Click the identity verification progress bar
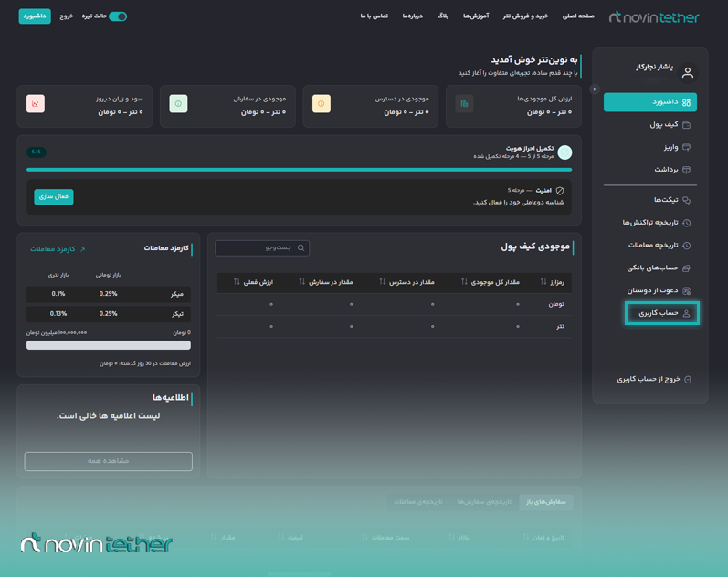 point(299,170)
